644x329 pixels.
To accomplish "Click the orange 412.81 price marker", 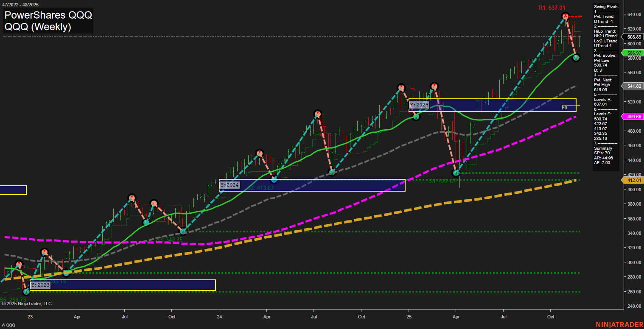I will coord(633,180).
